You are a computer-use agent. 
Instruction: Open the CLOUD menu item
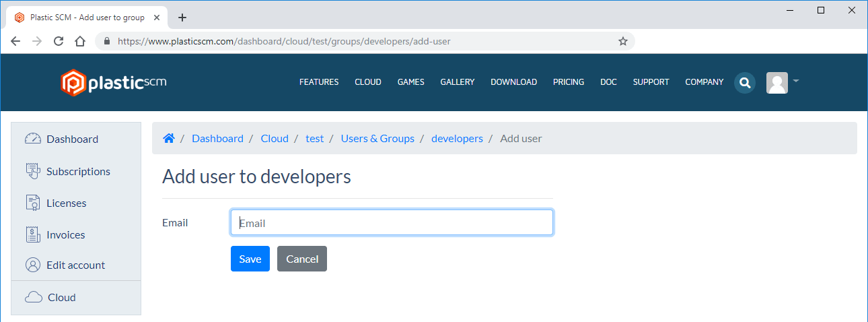368,82
